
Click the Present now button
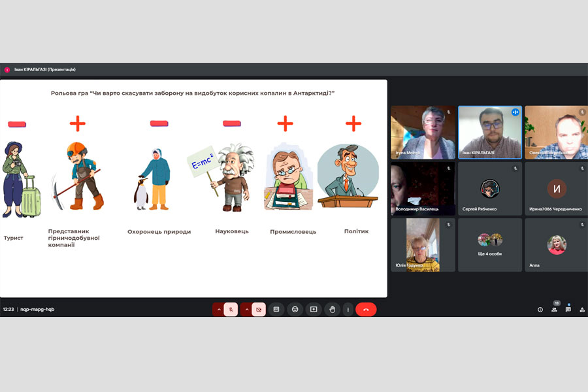(x=314, y=310)
